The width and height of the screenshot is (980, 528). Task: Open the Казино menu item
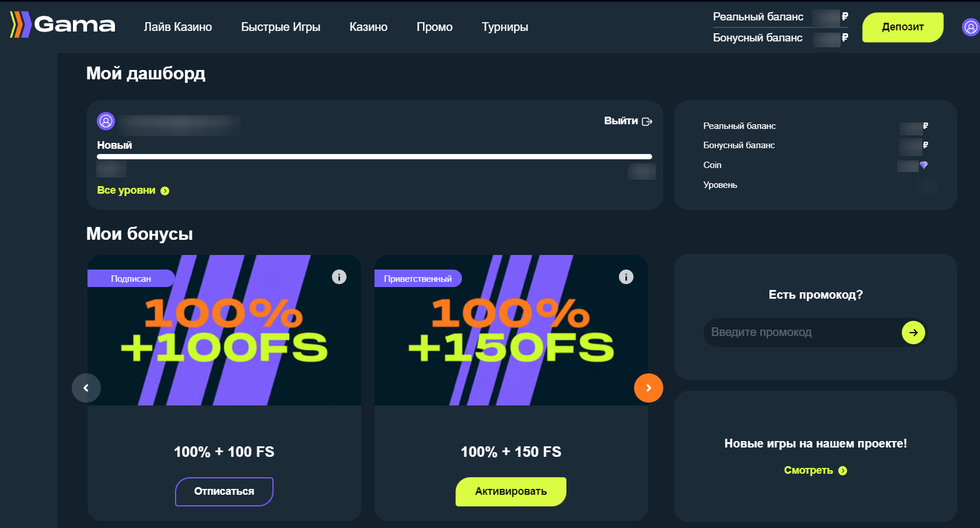click(x=368, y=27)
